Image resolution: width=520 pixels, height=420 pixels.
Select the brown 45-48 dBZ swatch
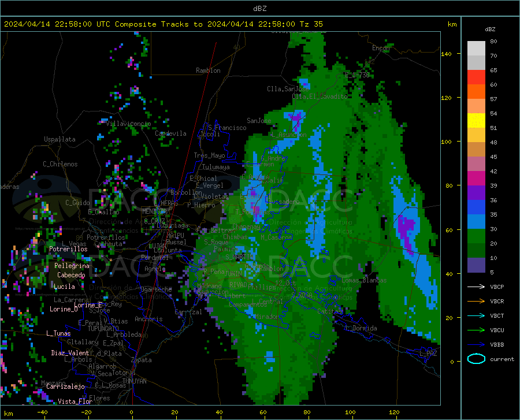tap(476, 150)
